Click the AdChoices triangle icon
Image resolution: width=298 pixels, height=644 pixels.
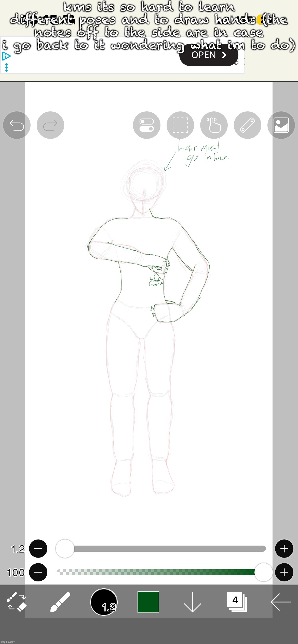6,56
